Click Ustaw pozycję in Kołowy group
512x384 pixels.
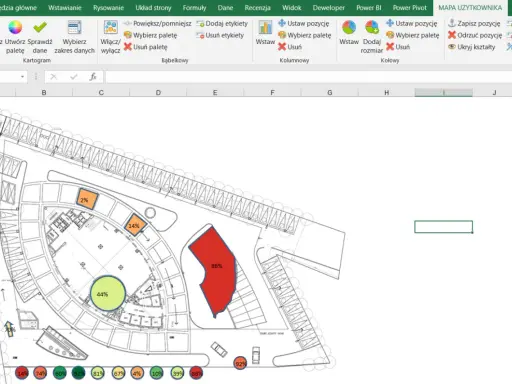pos(411,24)
